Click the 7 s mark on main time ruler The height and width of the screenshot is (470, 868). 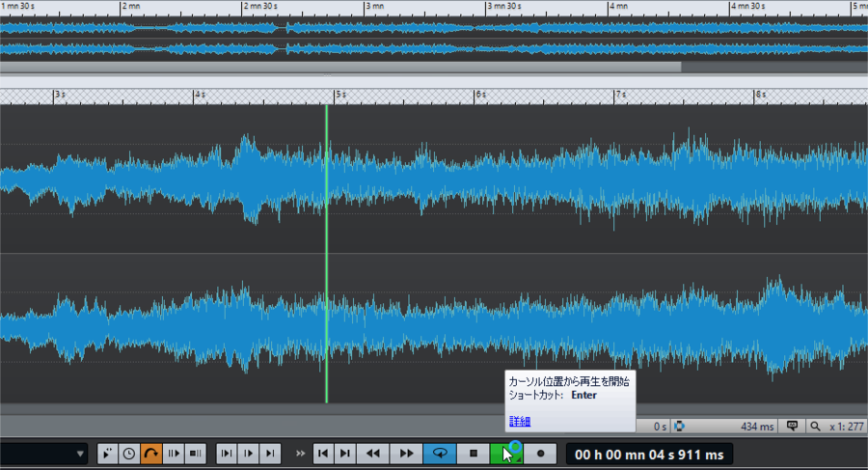[621, 95]
